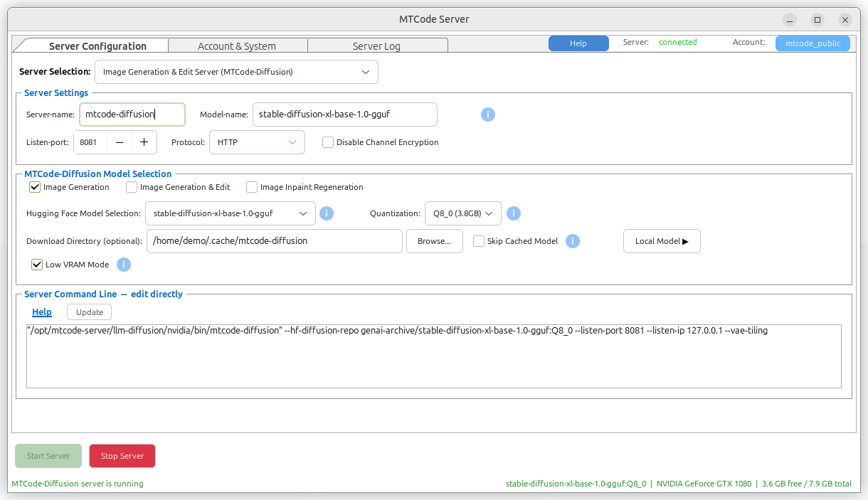Open the Quantization Q8_0 dropdown
This screenshot has height=500, width=868.
[463, 213]
